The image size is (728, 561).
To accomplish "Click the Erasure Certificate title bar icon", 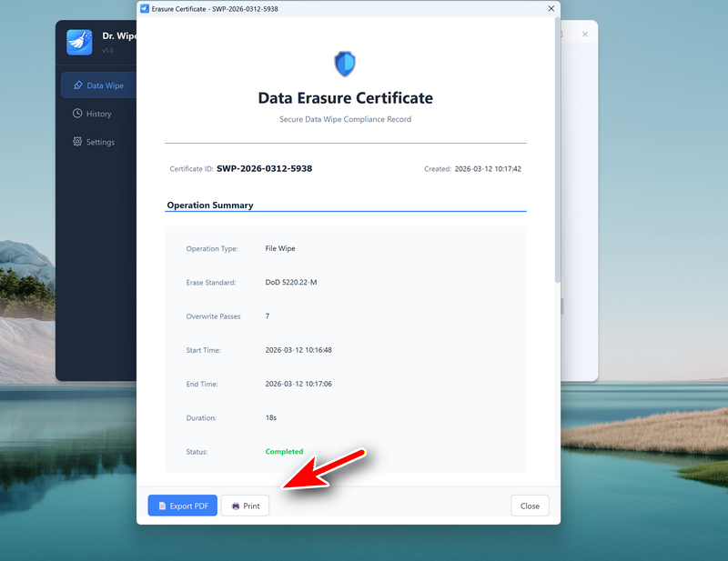I will [145, 8].
